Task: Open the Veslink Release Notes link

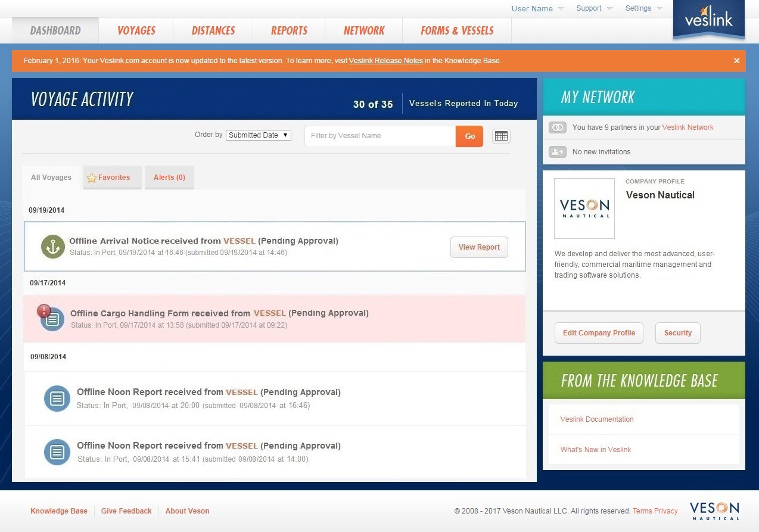Action: click(x=386, y=61)
